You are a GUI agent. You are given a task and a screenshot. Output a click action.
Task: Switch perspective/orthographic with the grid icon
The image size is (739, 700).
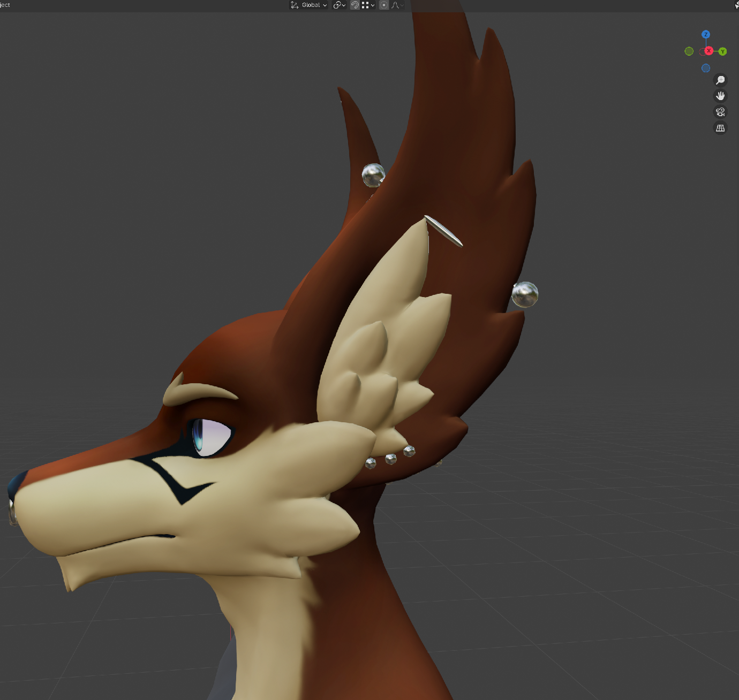click(720, 128)
